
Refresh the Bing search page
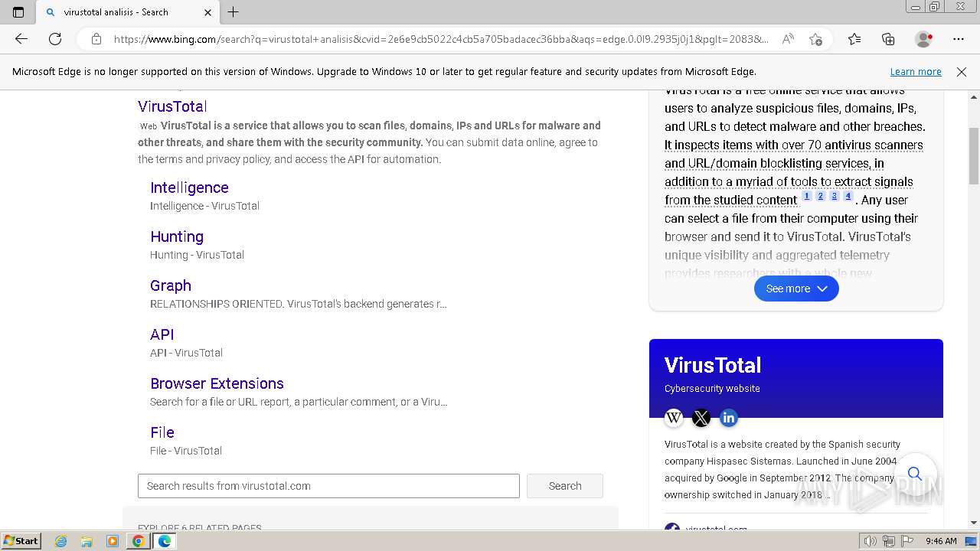click(x=55, y=39)
